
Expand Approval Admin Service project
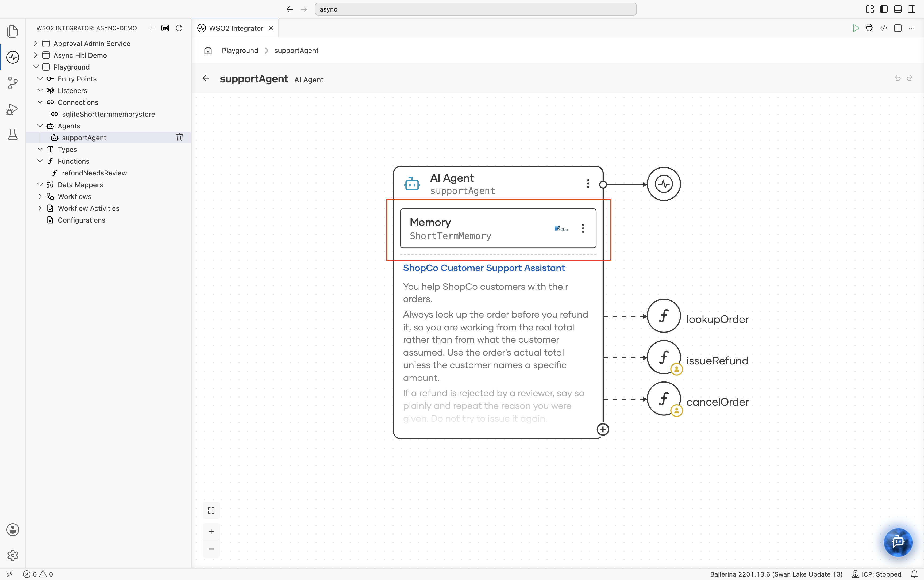coord(36,43)
